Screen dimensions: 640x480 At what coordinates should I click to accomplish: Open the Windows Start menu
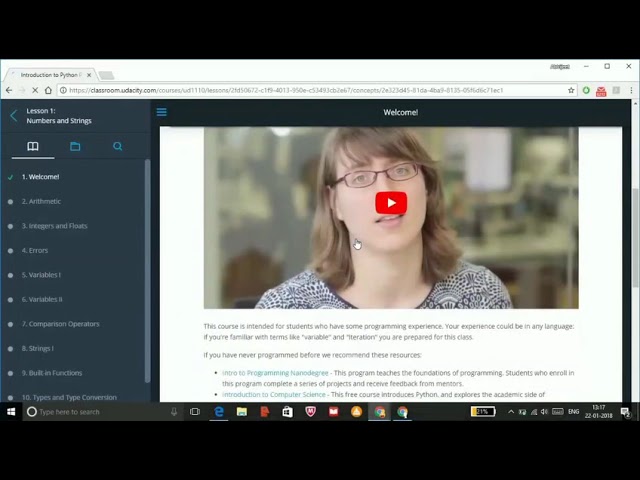pyautogui.click(x=11, y=412)
